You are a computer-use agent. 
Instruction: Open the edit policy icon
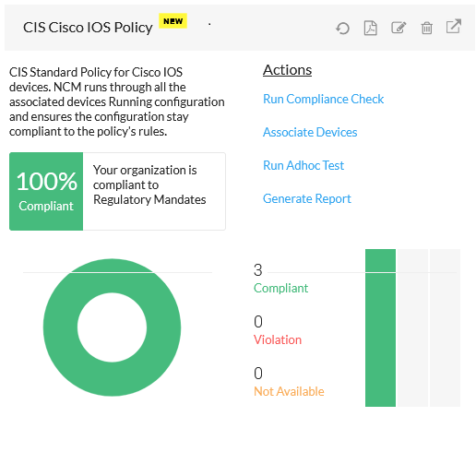tap(399, 28)
